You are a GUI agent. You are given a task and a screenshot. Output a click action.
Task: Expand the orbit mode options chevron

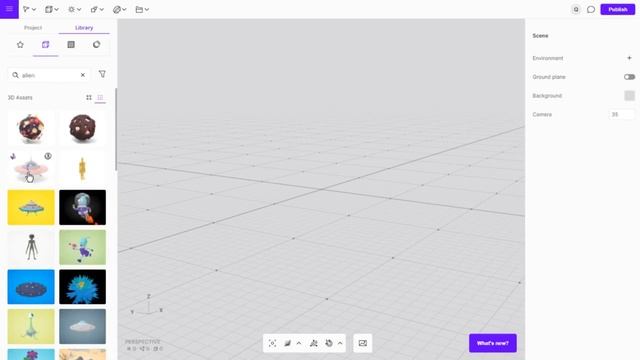[340, 343]
